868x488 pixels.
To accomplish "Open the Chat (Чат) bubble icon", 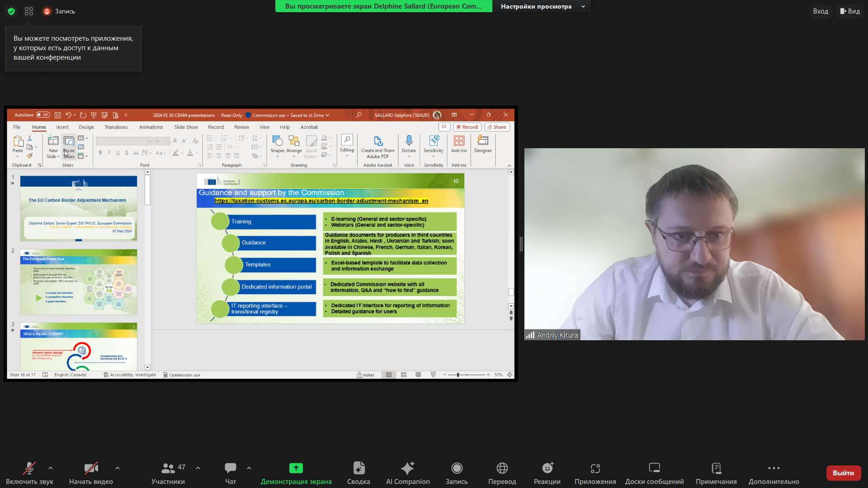I will click(x=231, y=468).
